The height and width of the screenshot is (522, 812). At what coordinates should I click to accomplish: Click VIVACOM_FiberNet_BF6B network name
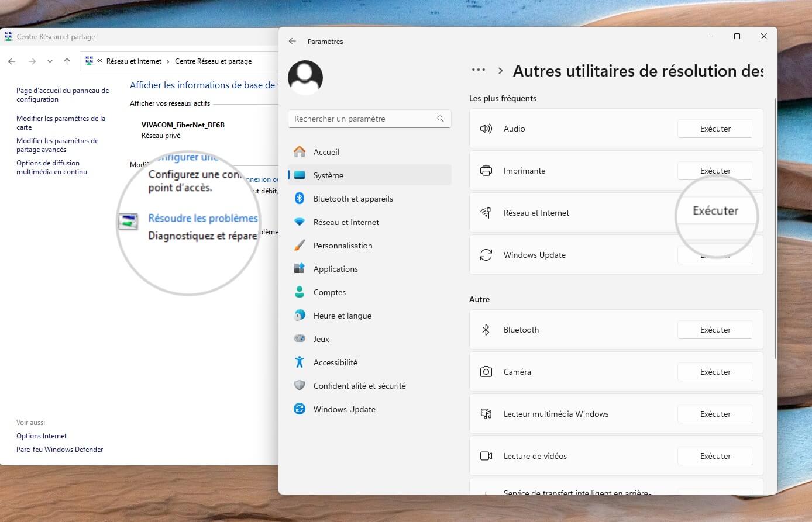[x=183, y=125]
